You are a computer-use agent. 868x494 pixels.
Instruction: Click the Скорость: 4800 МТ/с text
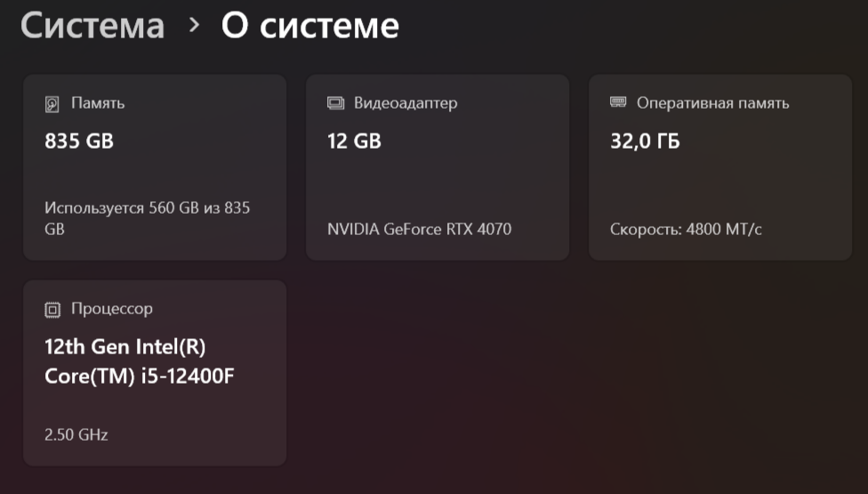coord(686,230)
